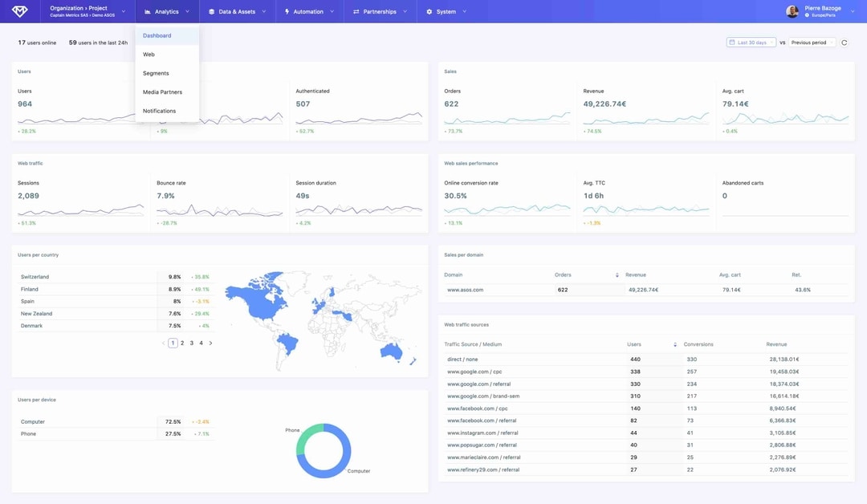Select Segments from the Analytics menu
867x504 pixels.
click(156, 73)
